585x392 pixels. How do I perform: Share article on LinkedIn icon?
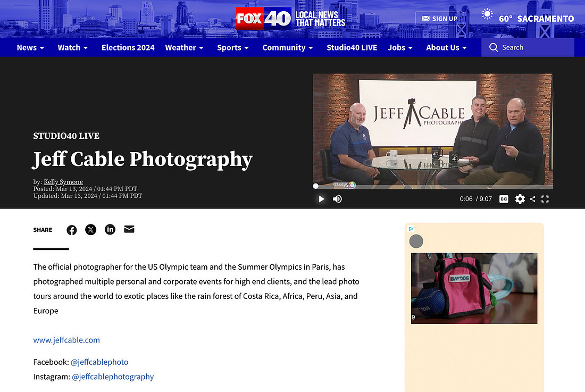[110, 229]
